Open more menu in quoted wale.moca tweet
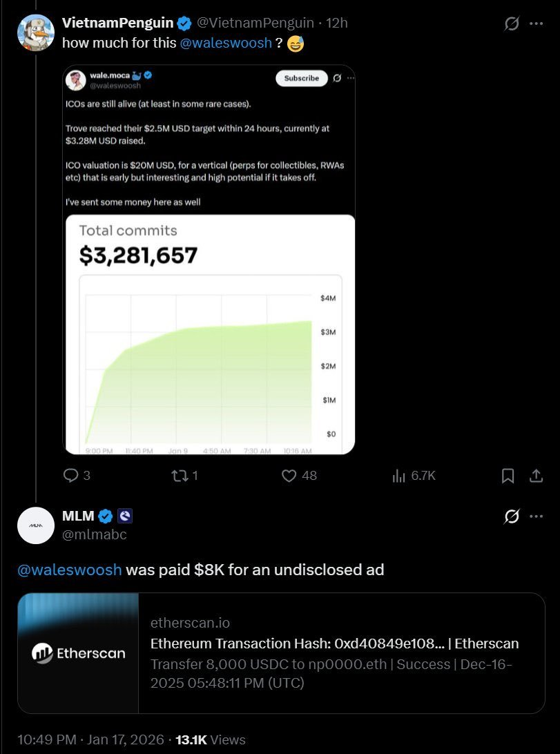The height and width of the screenshot is (754, 560). [x=351, y=78]
